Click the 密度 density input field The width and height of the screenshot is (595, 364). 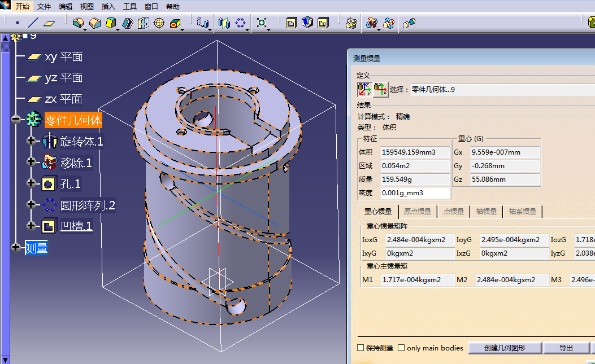pos(415,193)
